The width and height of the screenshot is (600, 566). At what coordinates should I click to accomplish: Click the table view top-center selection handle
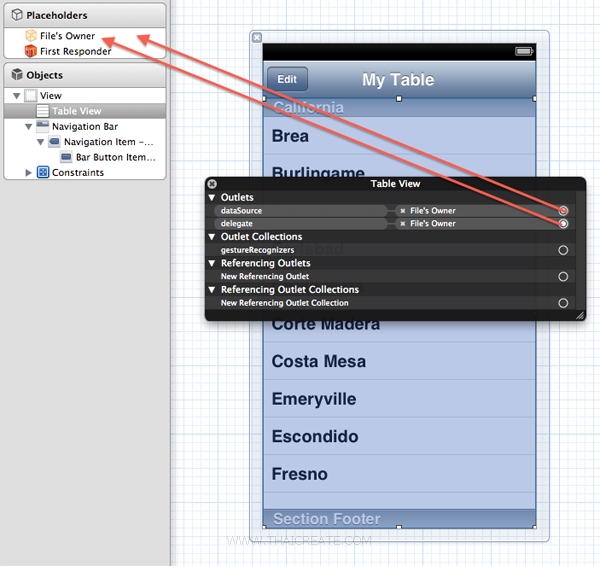[x=399, y=99]
